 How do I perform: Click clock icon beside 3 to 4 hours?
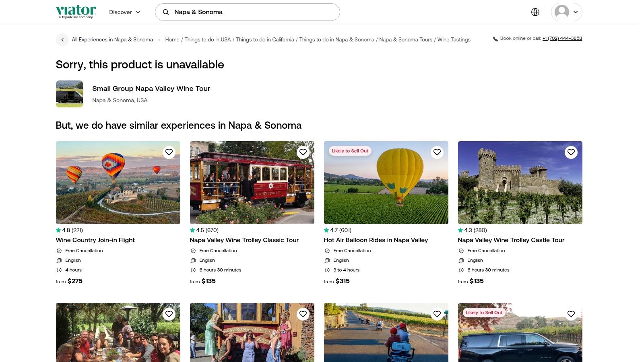(x=327, y=270)
